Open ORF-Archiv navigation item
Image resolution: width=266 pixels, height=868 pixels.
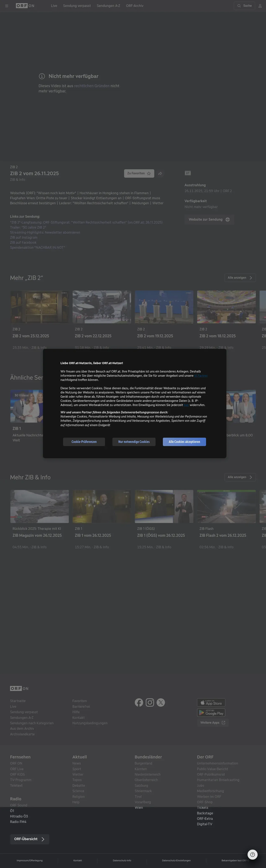pos(135,6)
